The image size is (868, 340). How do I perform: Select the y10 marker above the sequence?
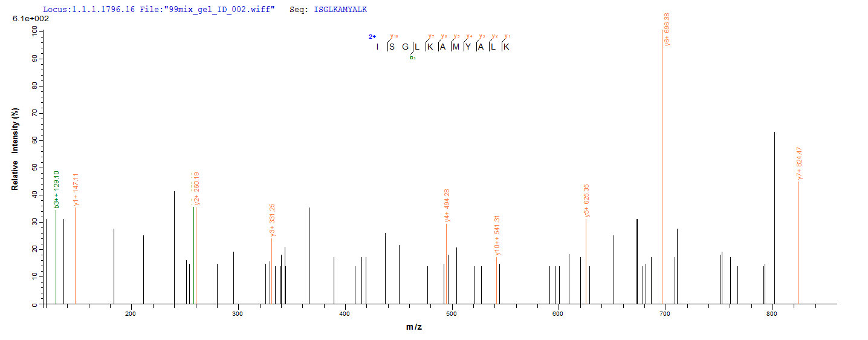pyautogui.click(x=394, y=36)
